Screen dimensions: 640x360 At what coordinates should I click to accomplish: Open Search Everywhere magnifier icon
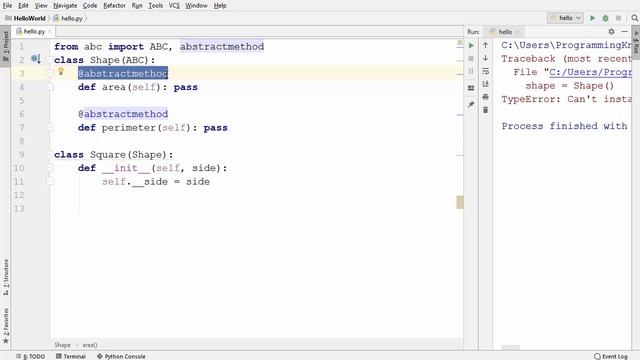coord(634,18)
